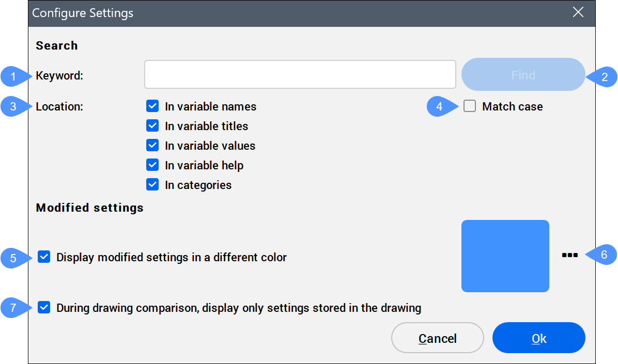
Task: Confirm with the Ok button
Action: pos(538,338)
